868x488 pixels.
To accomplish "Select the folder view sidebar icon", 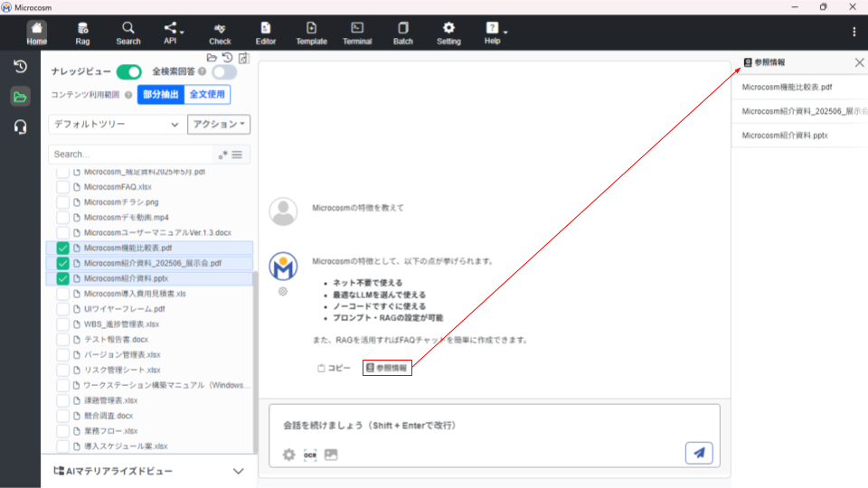I will pos(20,97).
